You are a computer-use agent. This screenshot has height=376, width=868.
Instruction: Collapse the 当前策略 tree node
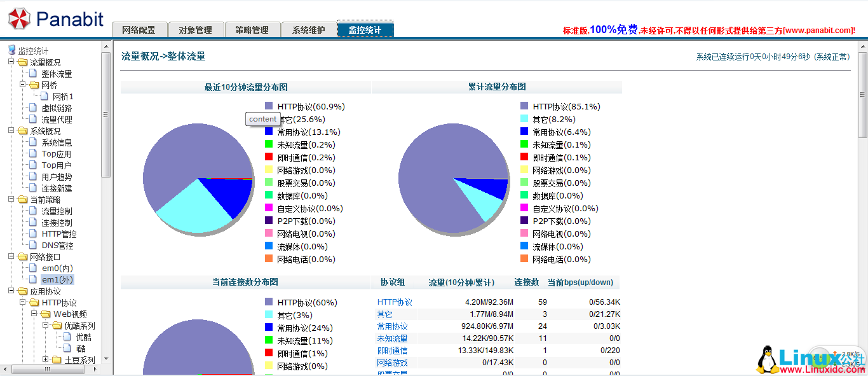tap(11, 200)
